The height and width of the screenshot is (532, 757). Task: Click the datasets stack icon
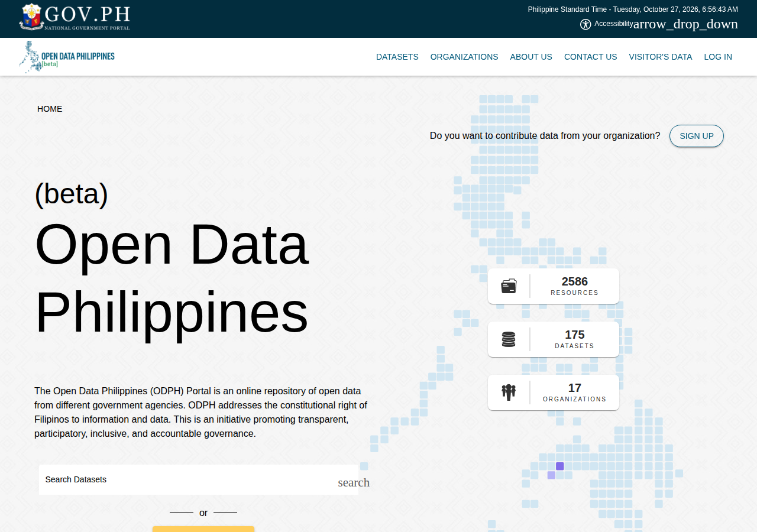509,339
